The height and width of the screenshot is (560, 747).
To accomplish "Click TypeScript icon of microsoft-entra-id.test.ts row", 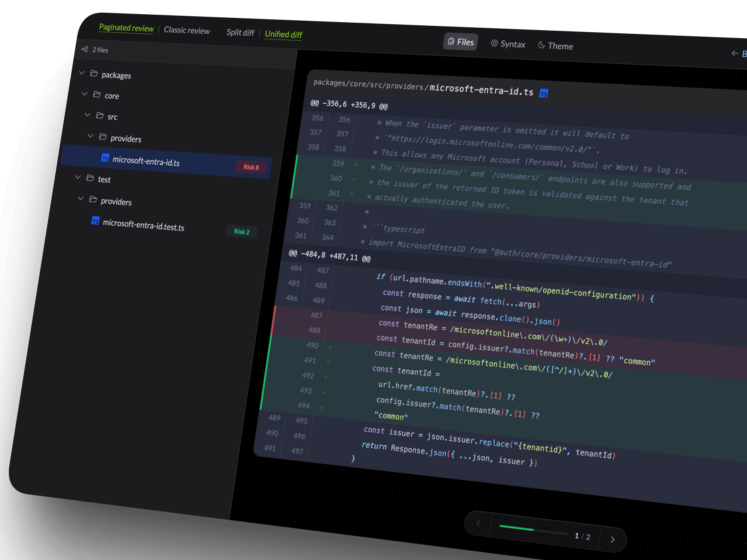I will 96,221.
